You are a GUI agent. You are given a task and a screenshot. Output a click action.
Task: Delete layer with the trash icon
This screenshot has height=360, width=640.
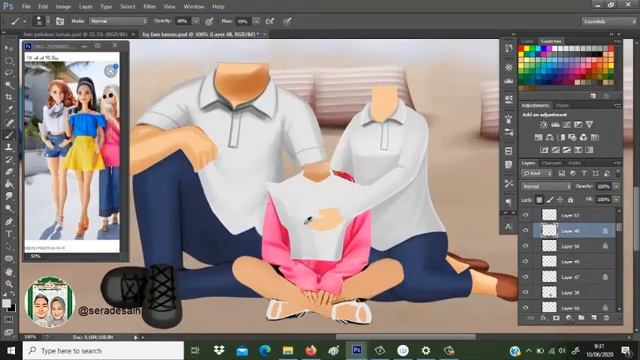point(607,318)
